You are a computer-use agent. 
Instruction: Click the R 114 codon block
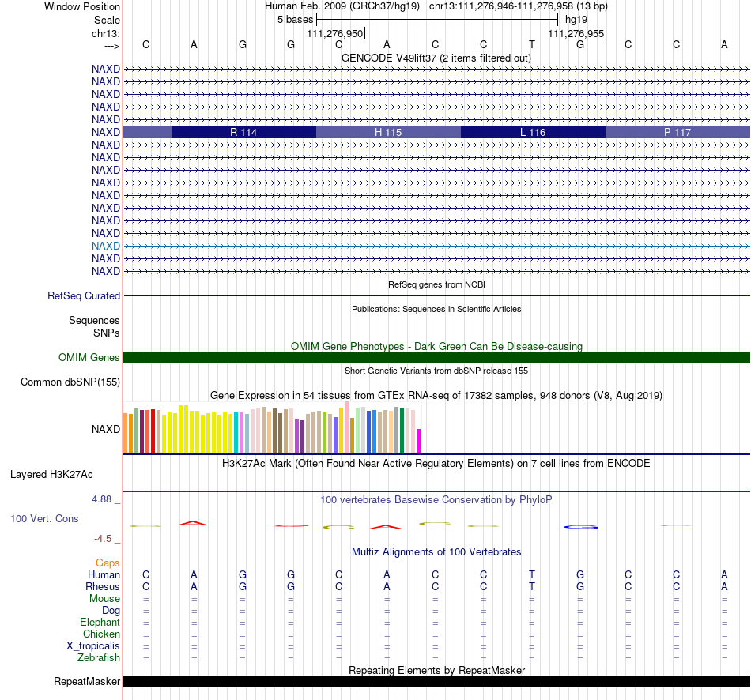tap(243, 132)
